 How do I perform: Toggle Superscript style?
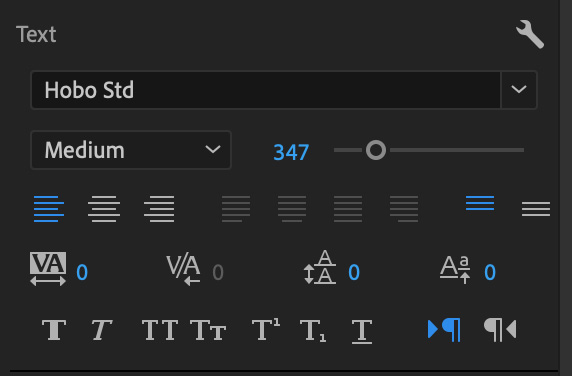pyautogui.click(x=266, y=329)
